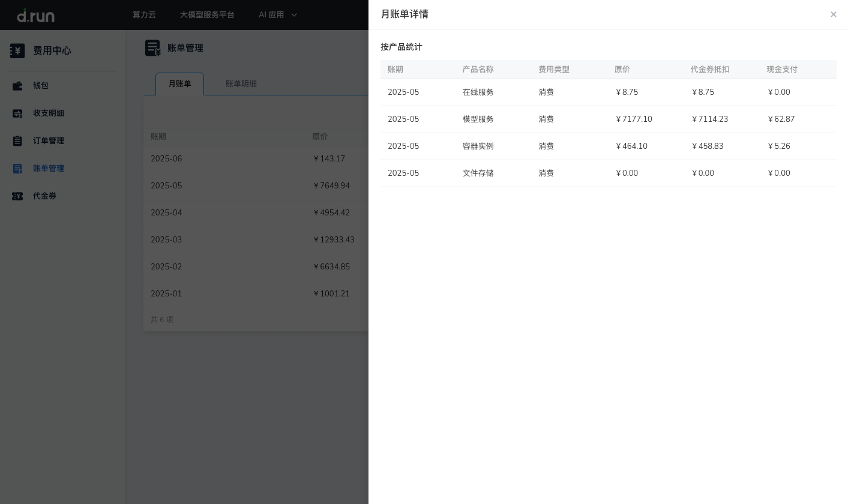
Task: Click the 钱包 wallet icon
Action: (17, 86)
